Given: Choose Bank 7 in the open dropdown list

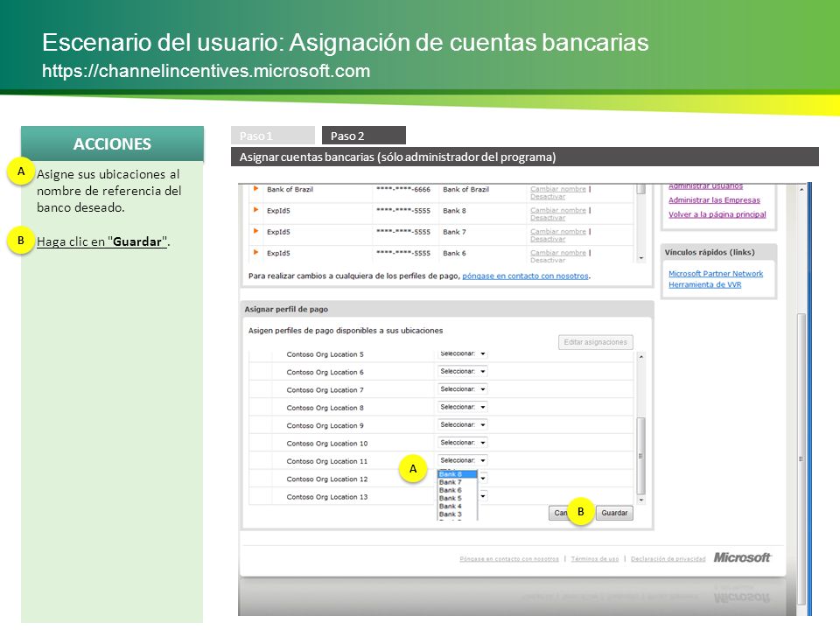Looking at the screenshot, I should click(x=457, y=482).
